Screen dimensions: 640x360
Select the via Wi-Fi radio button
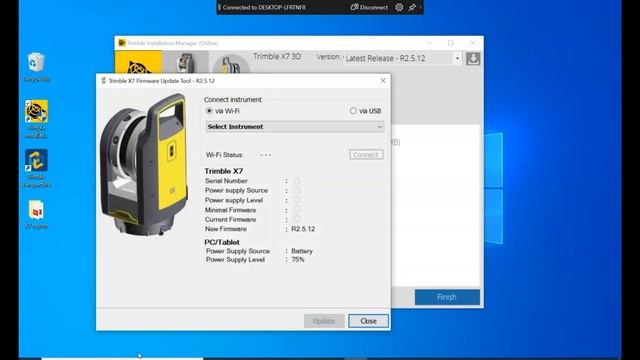(209, 111)
